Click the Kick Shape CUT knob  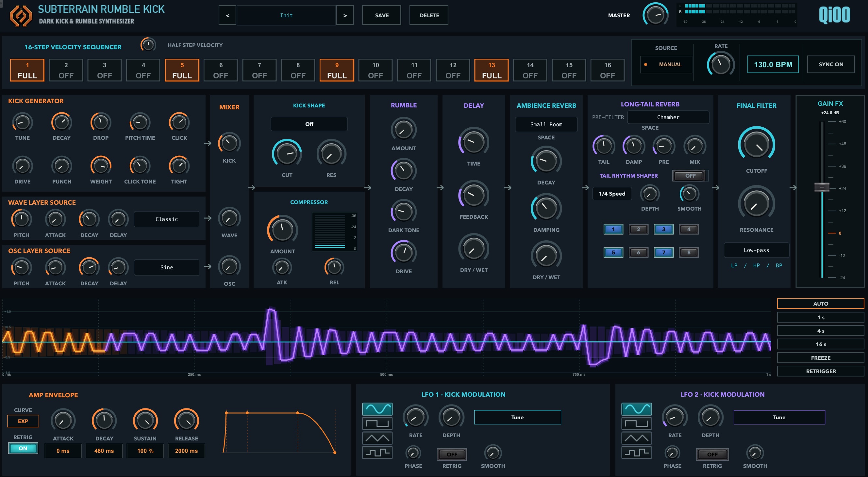coord(287,154)
